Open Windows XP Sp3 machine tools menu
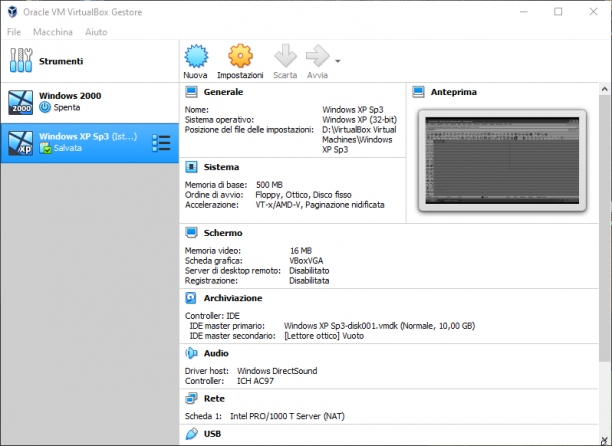The image size is (612, 446). pos(161,143)
